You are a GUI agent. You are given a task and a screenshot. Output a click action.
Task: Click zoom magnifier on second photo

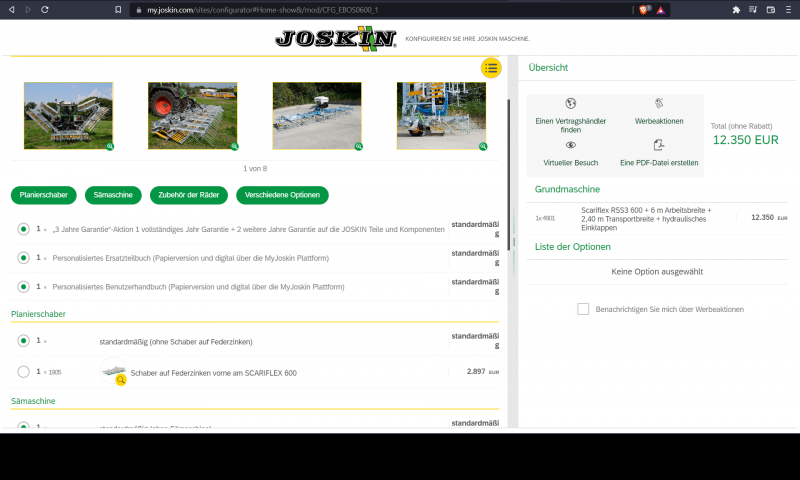[234, 146]
